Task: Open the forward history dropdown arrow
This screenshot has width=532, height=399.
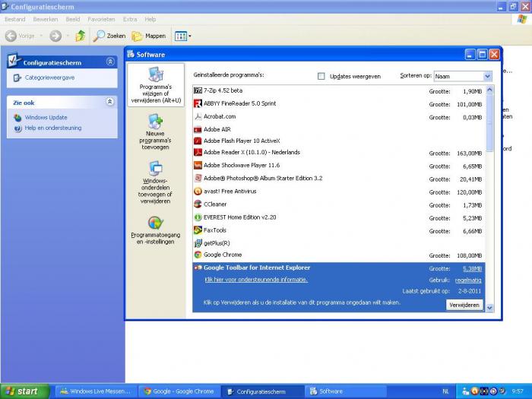Action: [x=68, y=36]
